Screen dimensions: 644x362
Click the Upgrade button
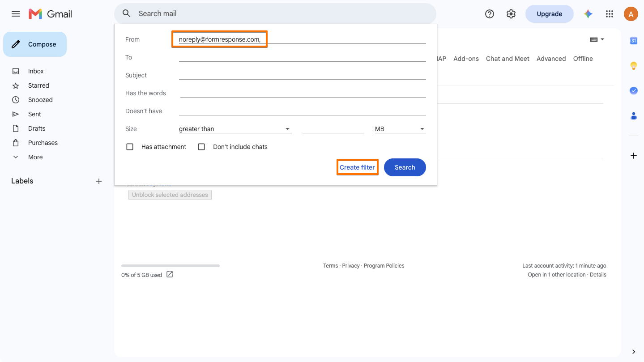(550, 14)
